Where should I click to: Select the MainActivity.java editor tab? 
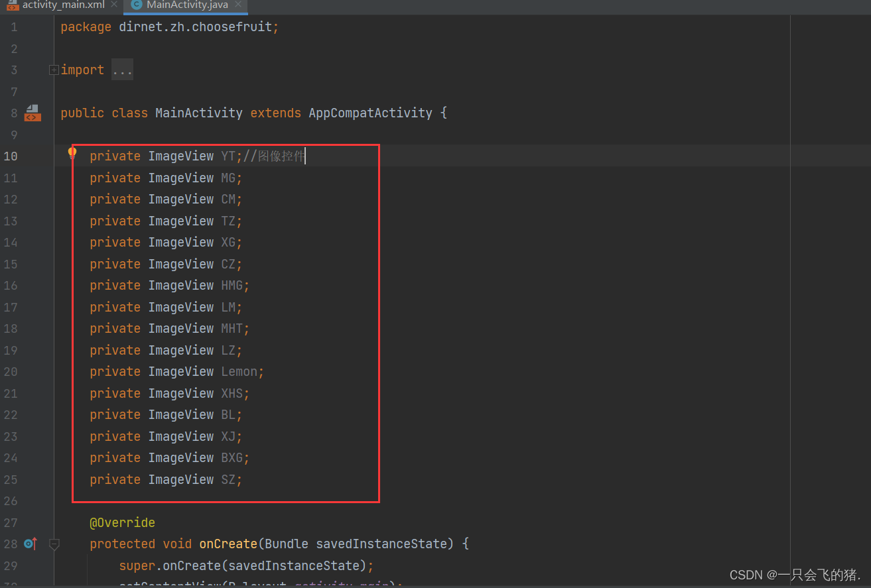186,5
